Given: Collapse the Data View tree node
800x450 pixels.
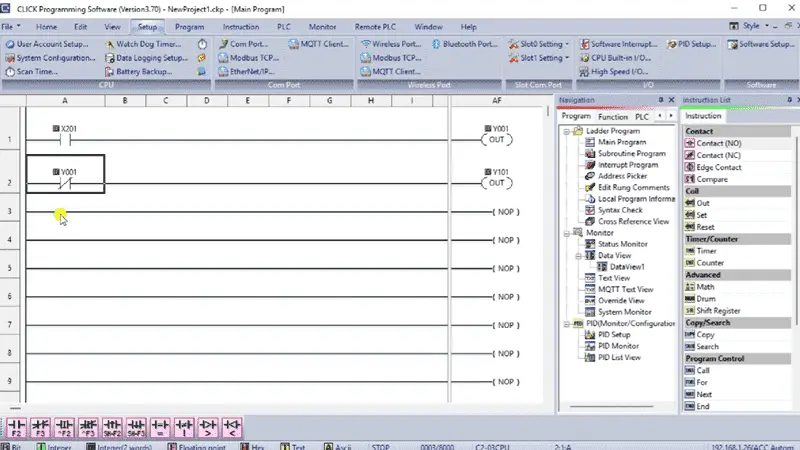Looking at the screenshot, I should coord(579,256).
